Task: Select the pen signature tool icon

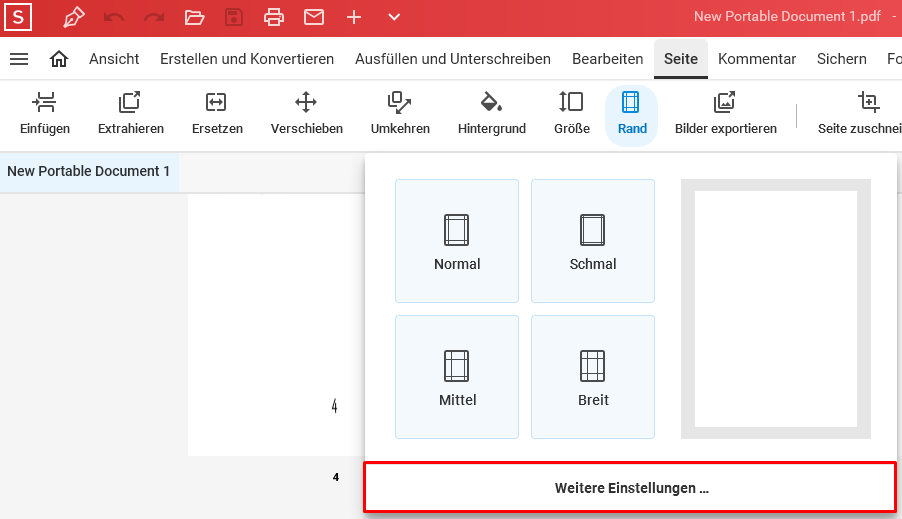Action: pos(74,17)
